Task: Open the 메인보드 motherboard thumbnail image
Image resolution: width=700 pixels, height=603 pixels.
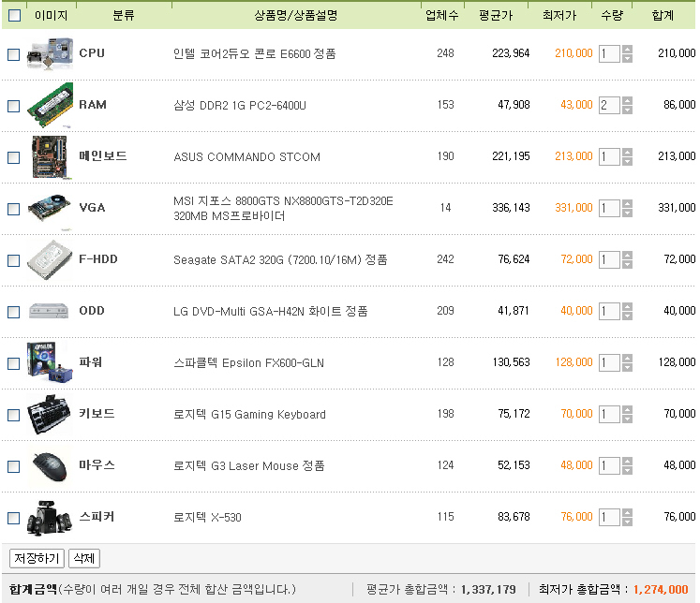Action: pyautogui.click(x=50, y=157)
